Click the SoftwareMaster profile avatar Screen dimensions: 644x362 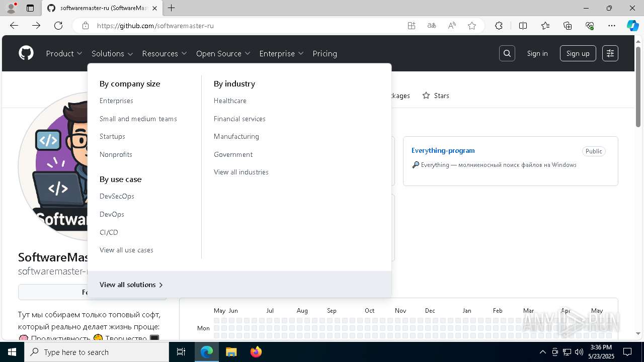click(53, 166)
